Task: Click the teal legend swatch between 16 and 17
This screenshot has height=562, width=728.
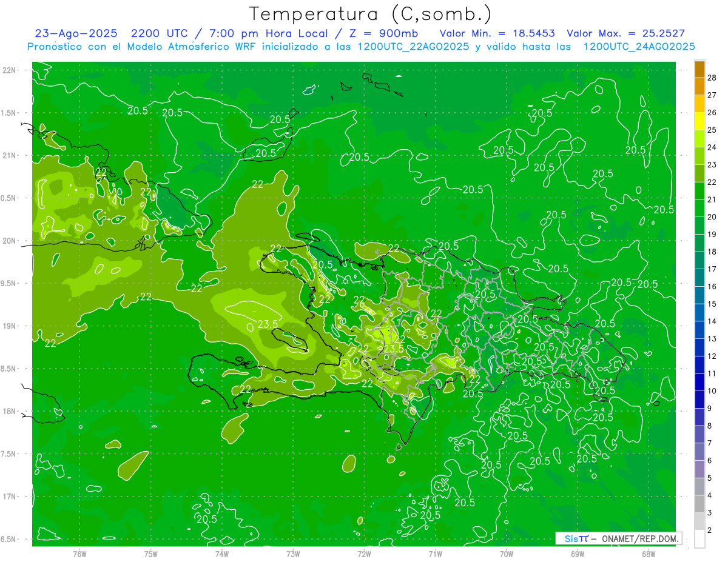Action: click(x=699, y=278)
